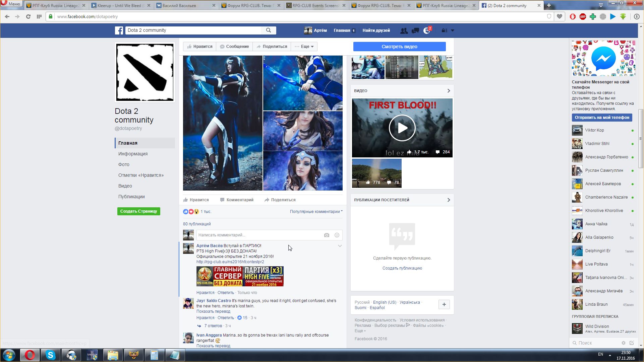
Task: Open friend requests icon
Action: tap(404, 30)
